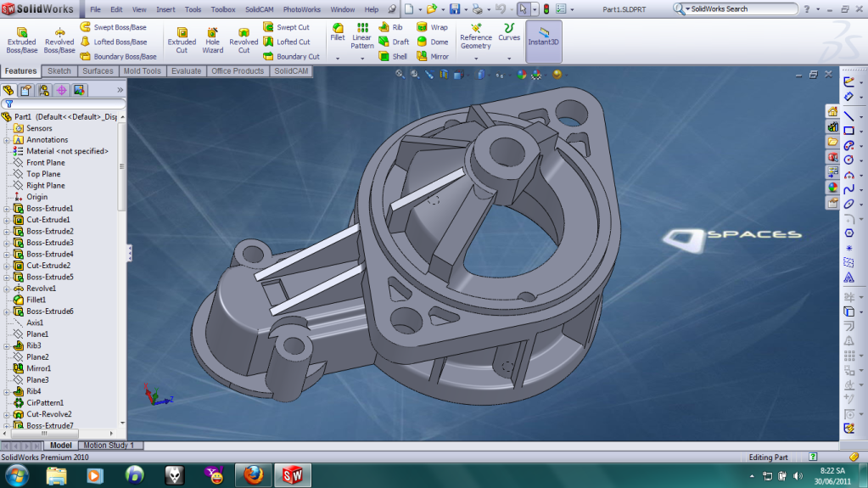Expand the Boss-Extrude1 feature node
This screenshot has height=488, width=868.
(x=7, y=209)
